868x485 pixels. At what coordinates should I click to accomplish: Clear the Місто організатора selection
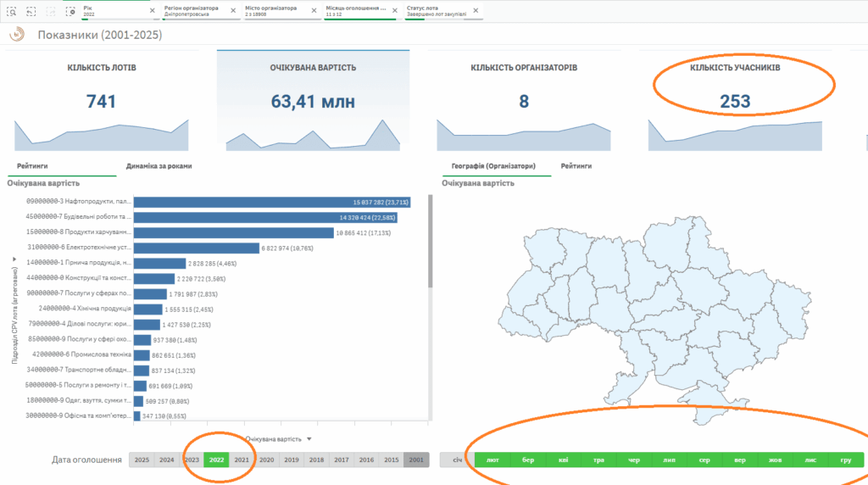click(314, 11)
